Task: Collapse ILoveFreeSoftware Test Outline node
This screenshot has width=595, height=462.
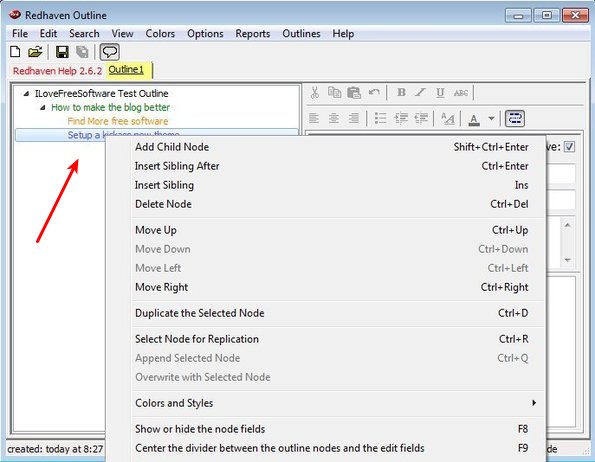Action: click(26, 94)
